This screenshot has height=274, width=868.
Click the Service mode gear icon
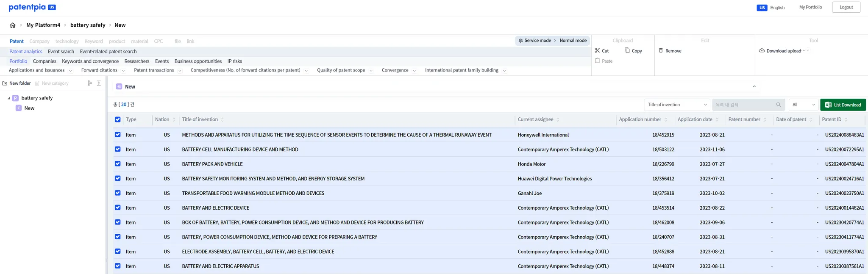520,41
